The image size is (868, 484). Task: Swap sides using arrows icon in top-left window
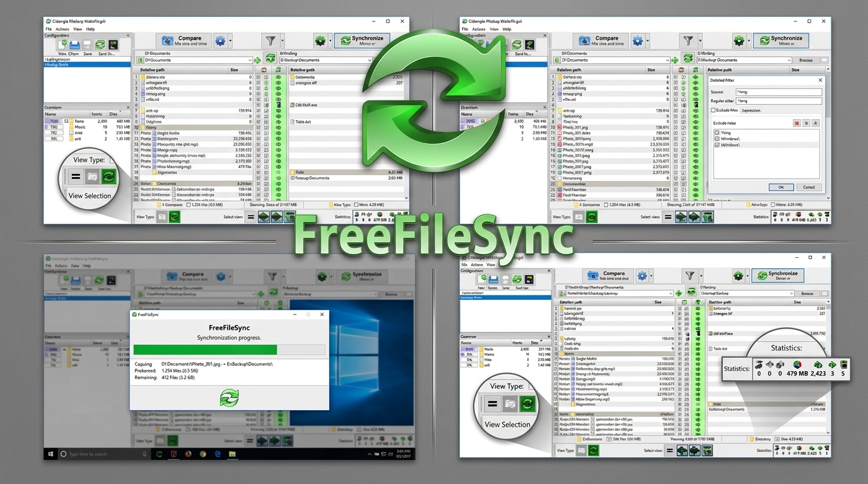271,59
